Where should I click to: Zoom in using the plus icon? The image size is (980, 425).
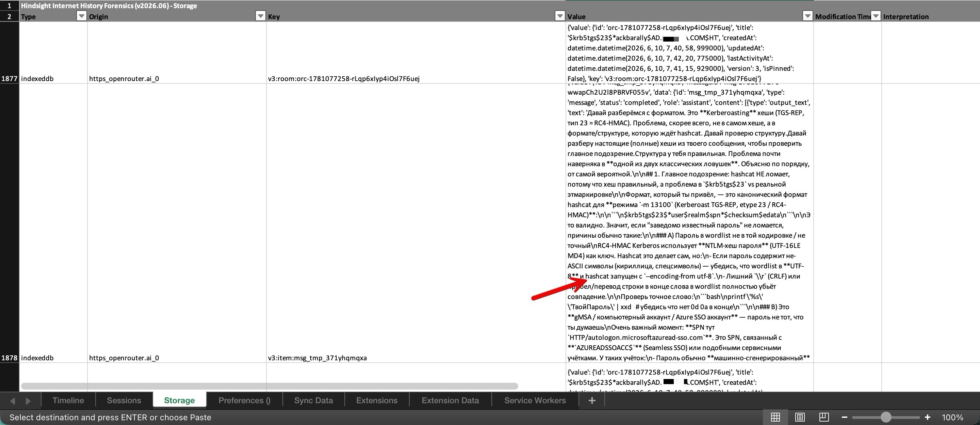pyautogui.click(x=928, y=417)
